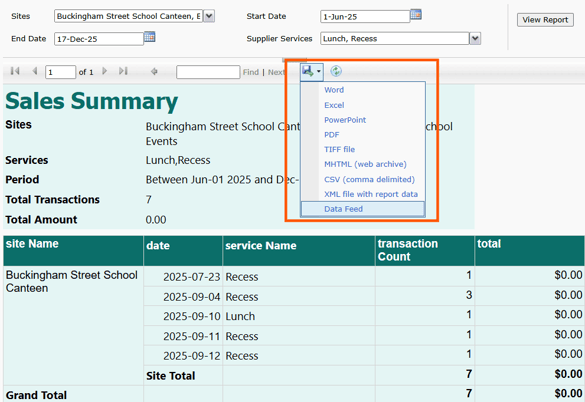The height and width of the screenshot is (402, 585).
Task: Click the current page number field
Action: pyautogui.click(x=60, y=72)
